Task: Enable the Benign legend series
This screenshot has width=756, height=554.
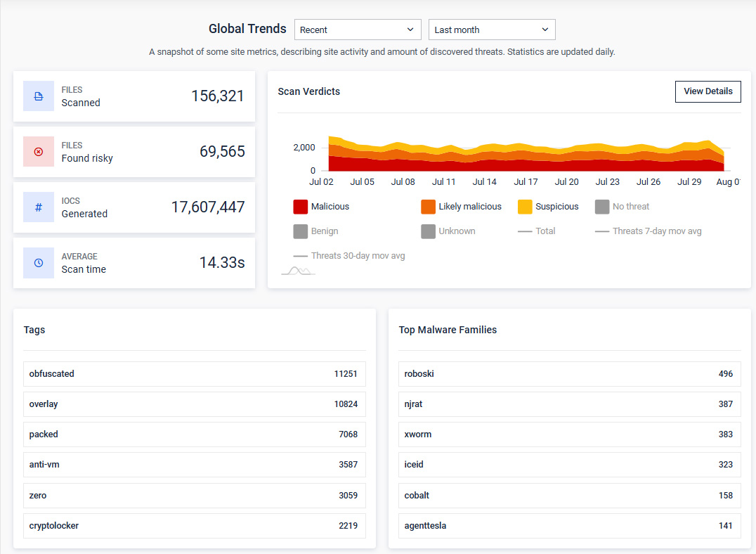Action: coord(315,231)
